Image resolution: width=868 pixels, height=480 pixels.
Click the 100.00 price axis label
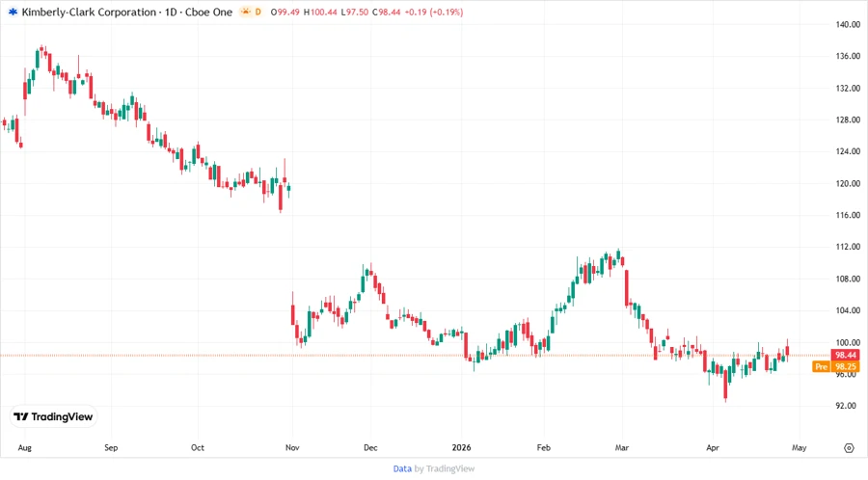pos(848,342)
